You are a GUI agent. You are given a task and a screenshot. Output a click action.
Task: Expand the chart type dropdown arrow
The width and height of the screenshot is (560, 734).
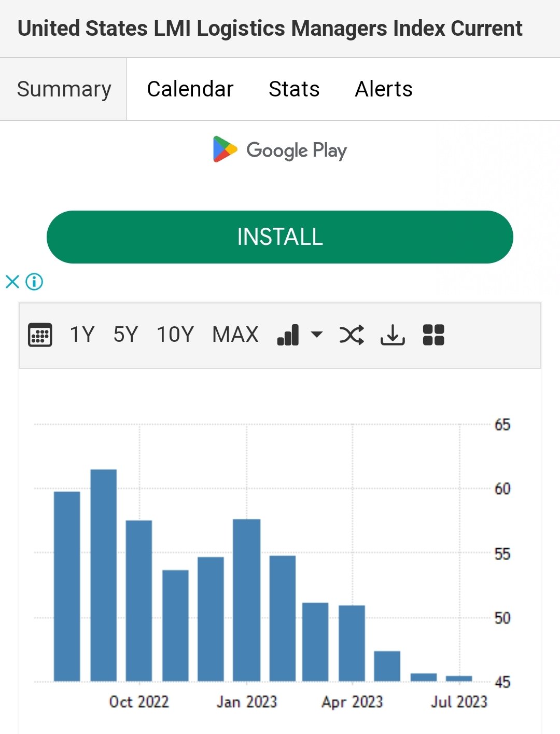pyautogui.click(x=316, y=335)
